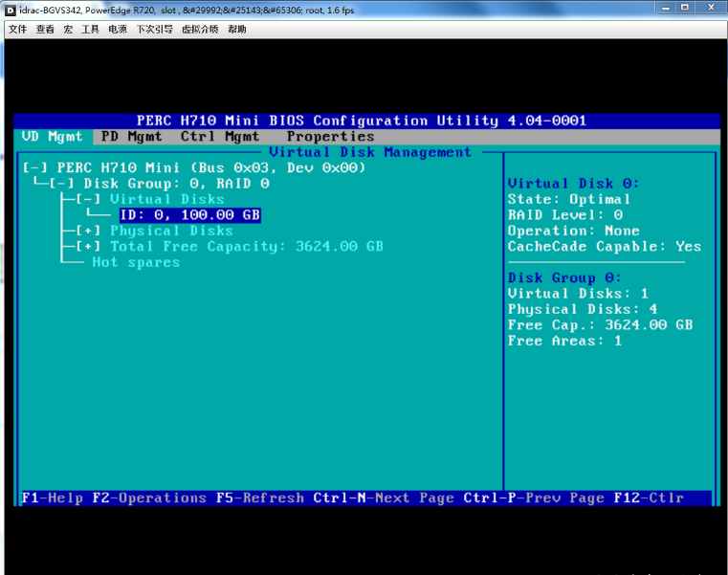728x575 pixels.
Task: Click the Free Cap.: 3624.00 GB text
Action: click(601, 325)
